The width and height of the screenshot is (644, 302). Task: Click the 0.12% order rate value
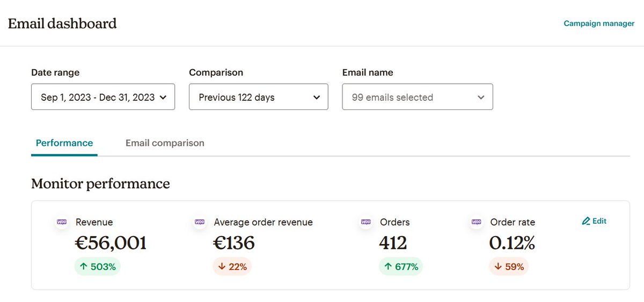[512, 243]
